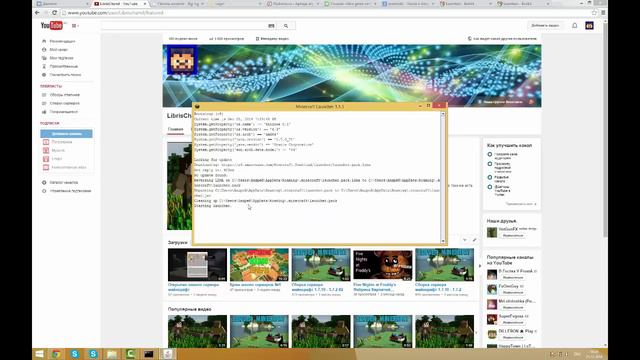Viewport: 640px width, 360px height.
Task: Switch to the LibrisChanel YouTube browser tab
Action: pos(120,4)
